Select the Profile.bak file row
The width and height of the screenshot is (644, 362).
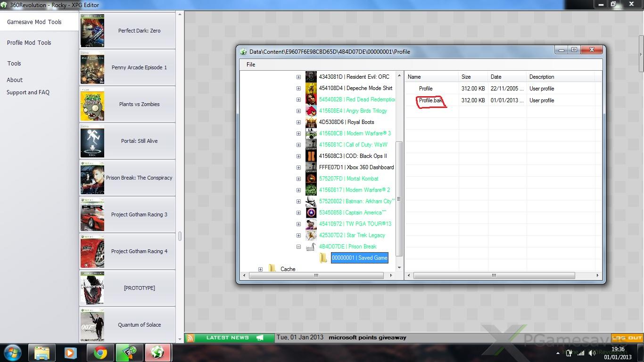431,100
